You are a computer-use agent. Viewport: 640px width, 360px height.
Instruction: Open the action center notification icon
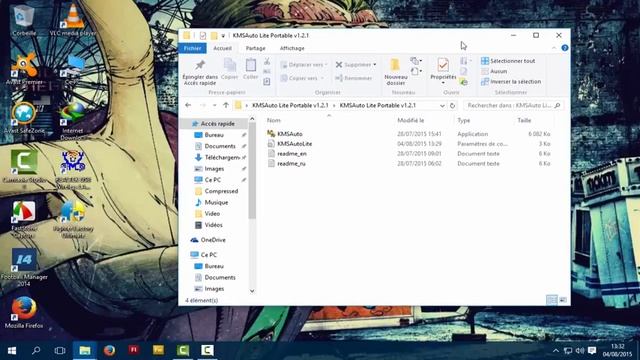(592, 351)
